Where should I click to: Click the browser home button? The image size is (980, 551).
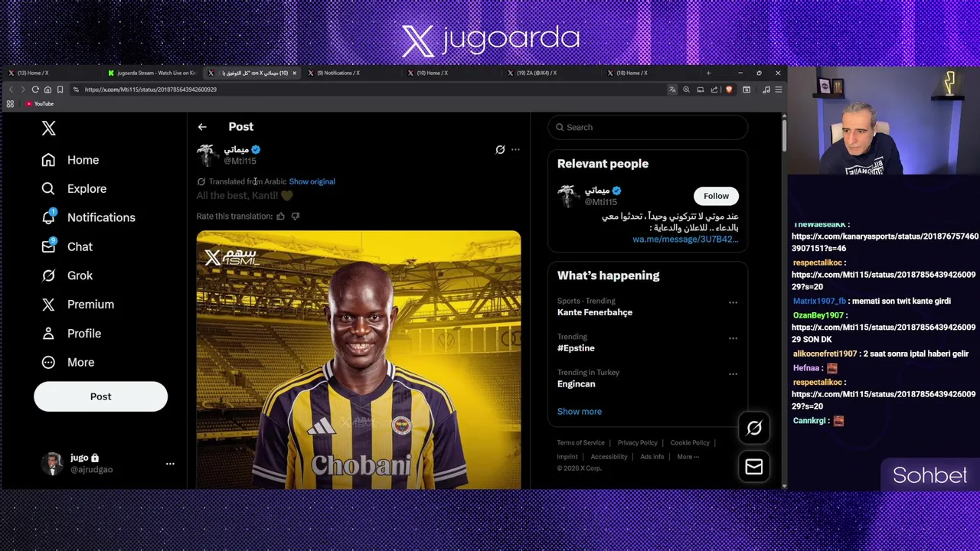(x=47, y=90)
